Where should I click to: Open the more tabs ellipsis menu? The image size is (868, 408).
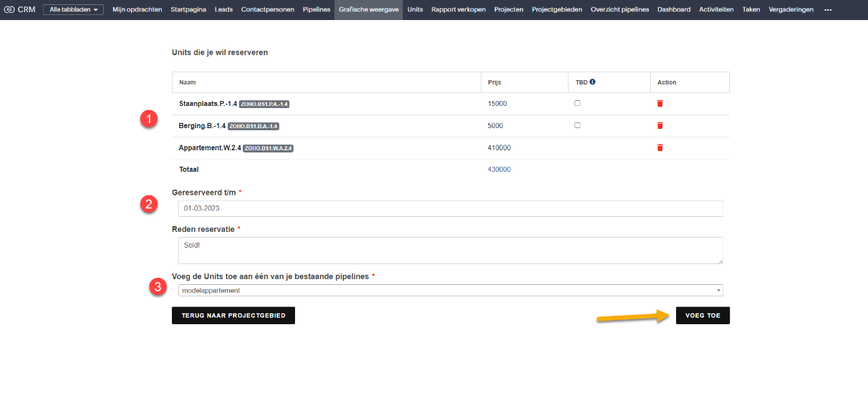coord(828,10)
